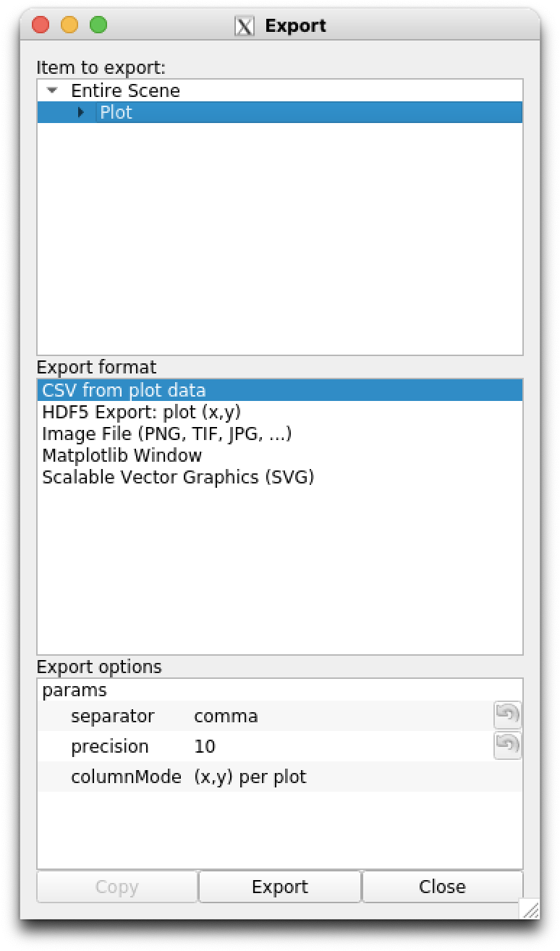The height and width of the screenshot is (951, 560).
Task: Click the Close button to dismiss dialog
Action: pyautogui.click(x=442, y=886)
